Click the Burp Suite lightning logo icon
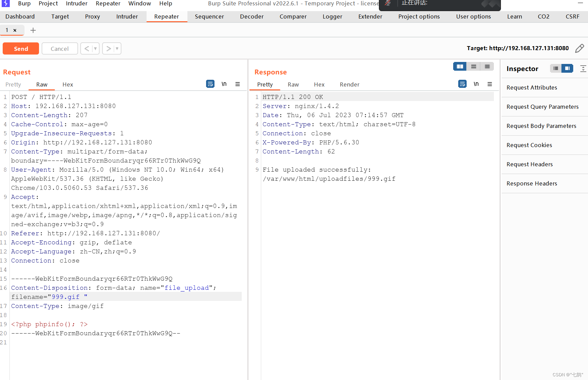The image size is (588, 380). click(6, 3)
